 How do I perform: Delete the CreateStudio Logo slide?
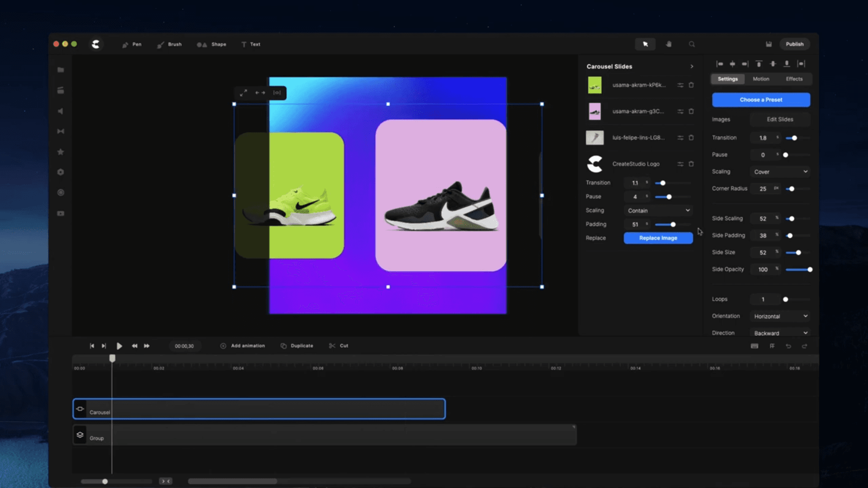tap(691, 164)
